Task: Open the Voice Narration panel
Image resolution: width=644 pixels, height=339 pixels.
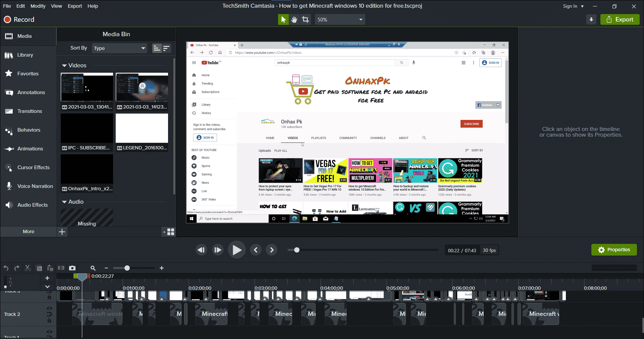Action: 28,186
